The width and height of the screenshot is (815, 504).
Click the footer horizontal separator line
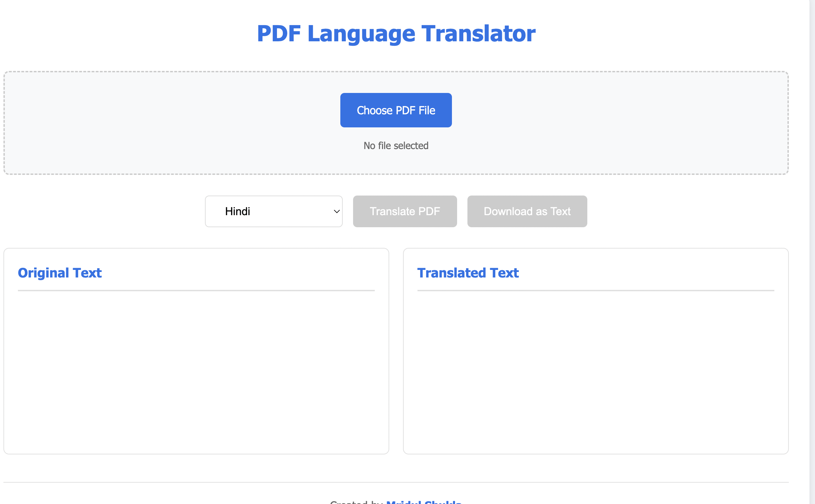pyautogui.click(x=396, y=482)
